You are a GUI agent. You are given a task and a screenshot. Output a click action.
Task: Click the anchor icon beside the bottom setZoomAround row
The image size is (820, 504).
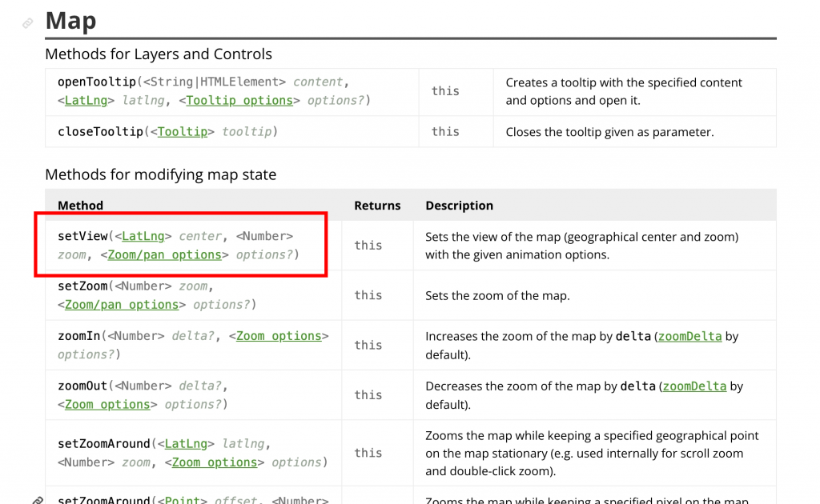[38, 500]
